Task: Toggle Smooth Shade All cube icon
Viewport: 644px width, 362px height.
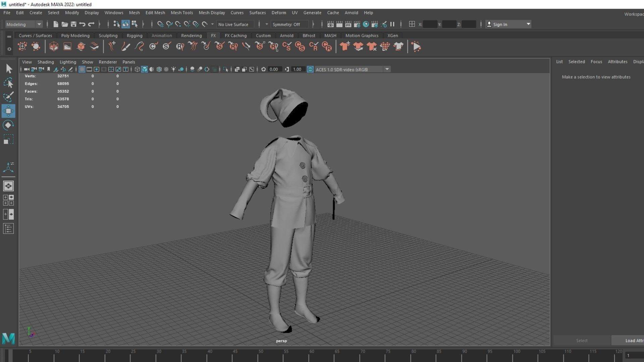Action: click(x=145, y=69)
